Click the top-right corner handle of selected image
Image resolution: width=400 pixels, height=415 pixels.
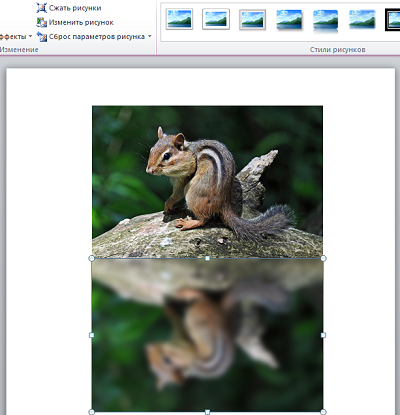pos(323,258)
